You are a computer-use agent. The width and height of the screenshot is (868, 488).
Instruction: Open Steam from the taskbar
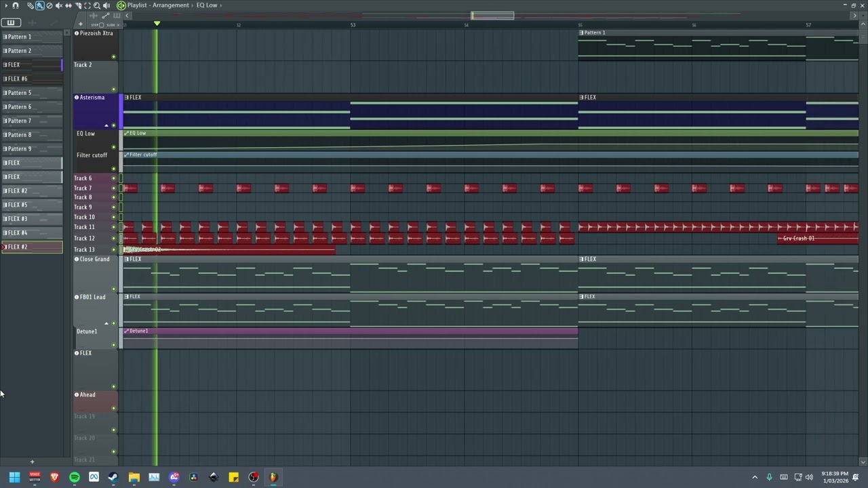coord(113,477)
